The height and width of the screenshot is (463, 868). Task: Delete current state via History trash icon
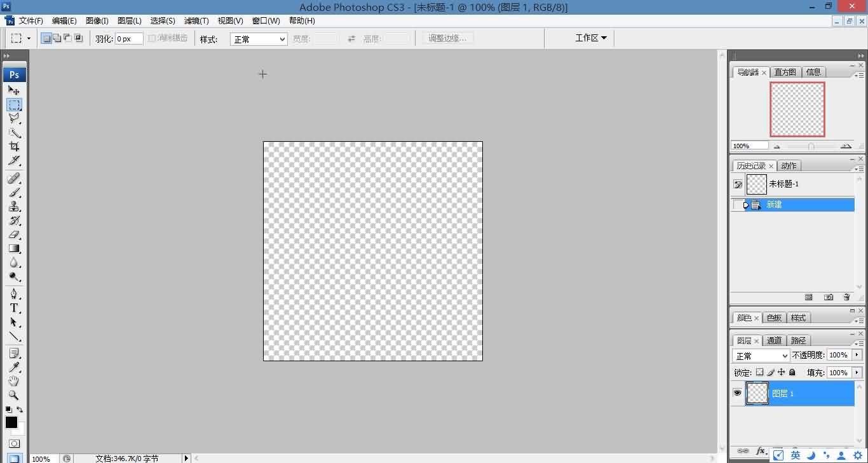coord(846,297)
